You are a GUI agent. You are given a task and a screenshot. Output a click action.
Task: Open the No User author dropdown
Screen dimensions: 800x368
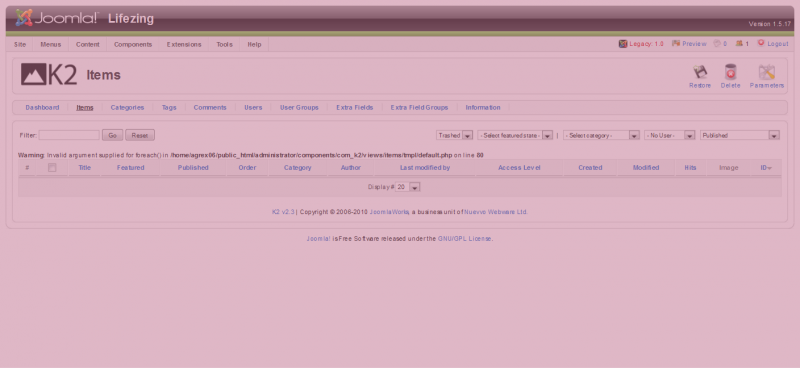670,135
